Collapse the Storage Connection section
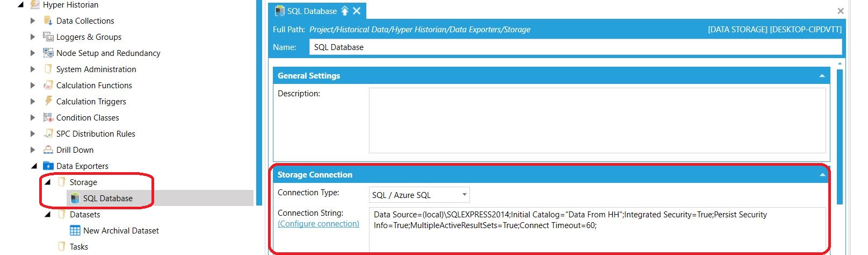Screen dimensions: 868x255 [822, 175]
